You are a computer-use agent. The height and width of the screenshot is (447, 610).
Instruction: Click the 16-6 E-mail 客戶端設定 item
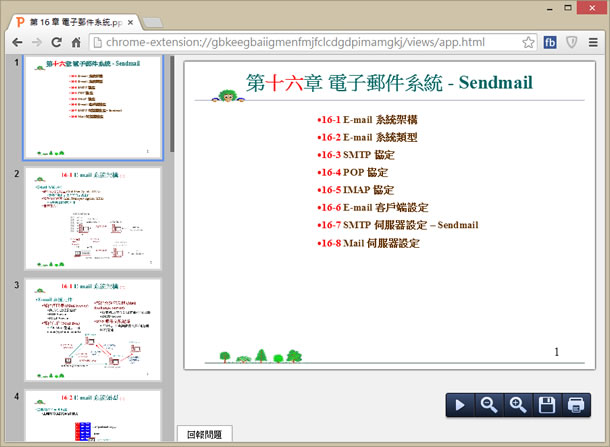(x=373, y=207)
